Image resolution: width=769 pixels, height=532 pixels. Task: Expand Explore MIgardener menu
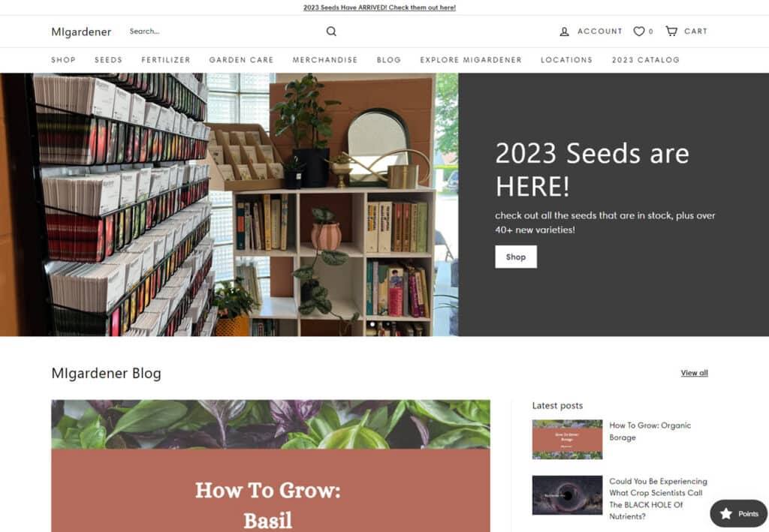point(471,60)
